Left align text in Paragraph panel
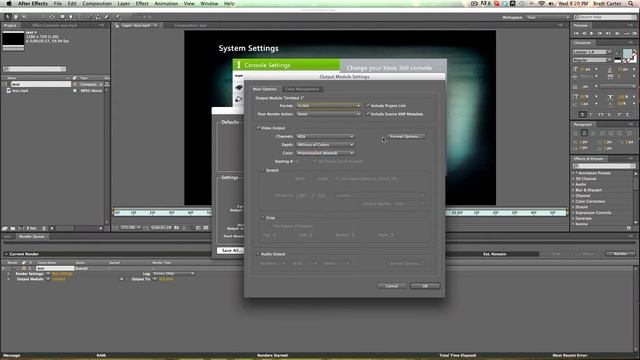 click(576, 133)
